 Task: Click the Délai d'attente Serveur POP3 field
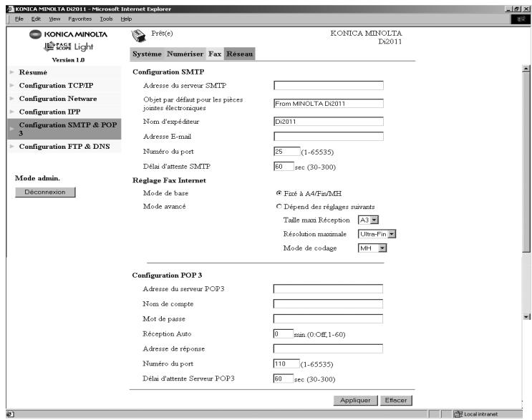284,379
